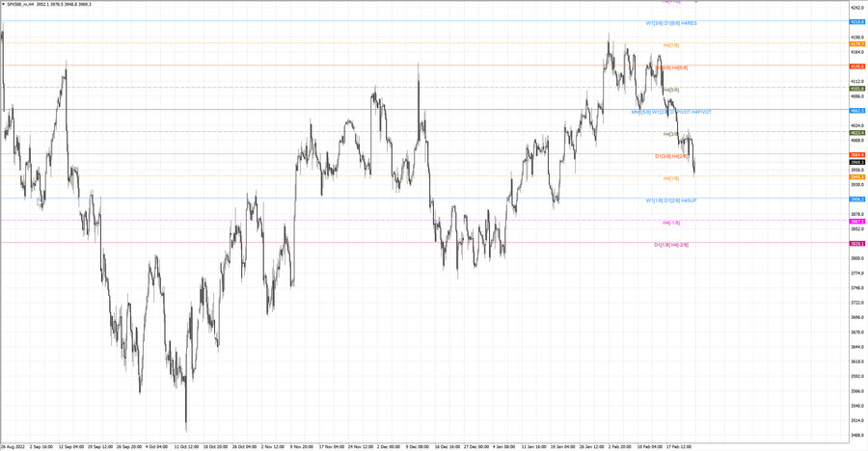Click the 3592.0 value on price axis
The image size is (868, 451).
857,376
